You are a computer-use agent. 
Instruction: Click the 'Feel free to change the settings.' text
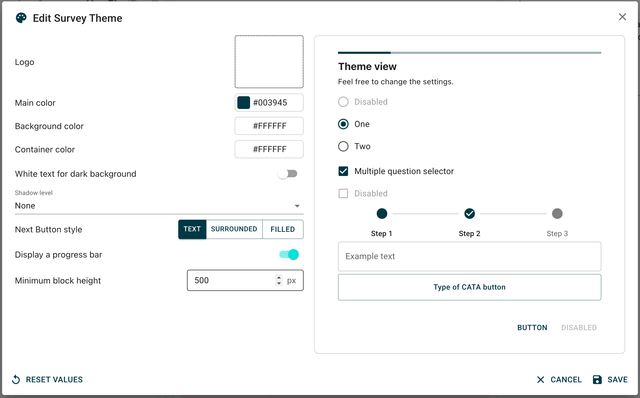click(x=396, y=82)
